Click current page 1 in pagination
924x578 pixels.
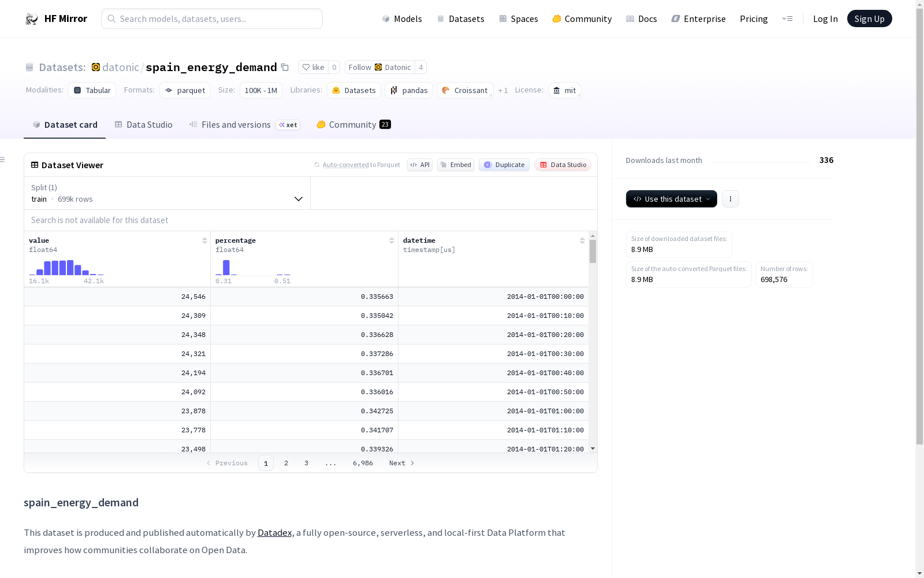pyautogui.click(x=266, y=463)
